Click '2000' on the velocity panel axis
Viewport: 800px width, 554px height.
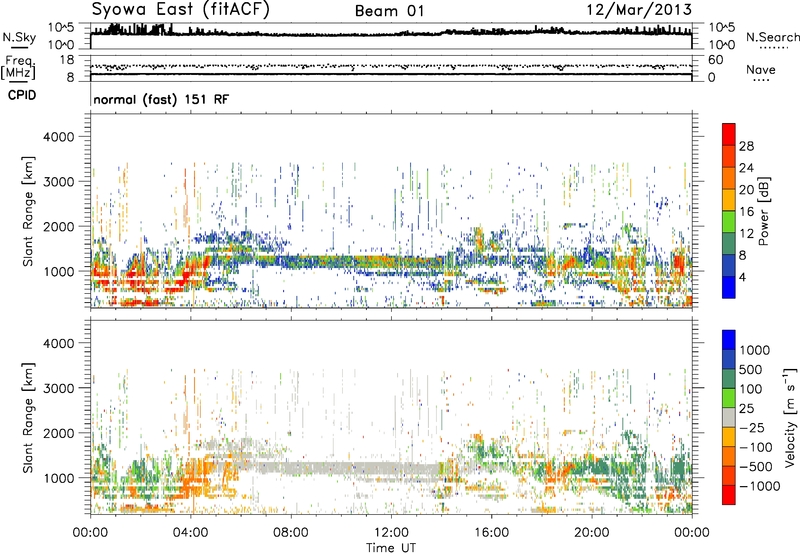[59, 433]
